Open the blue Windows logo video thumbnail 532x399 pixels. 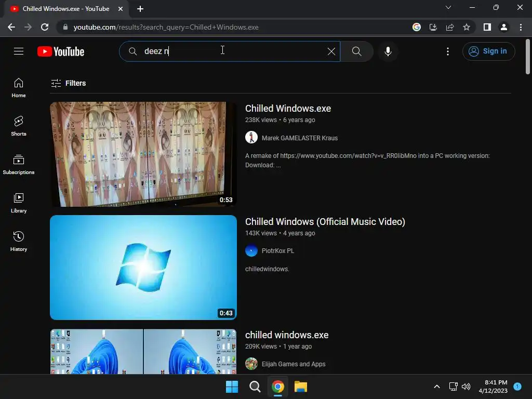coord(143,268)
